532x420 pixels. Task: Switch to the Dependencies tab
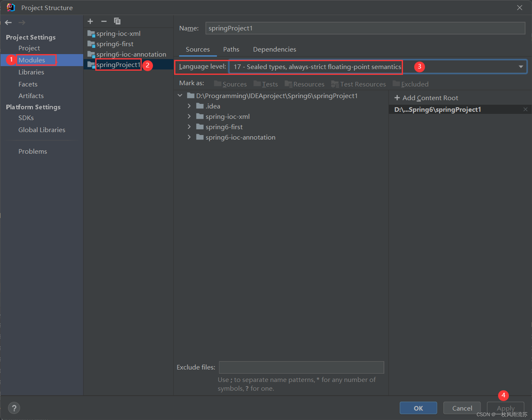pyautogui.click(x=274, y=49)
